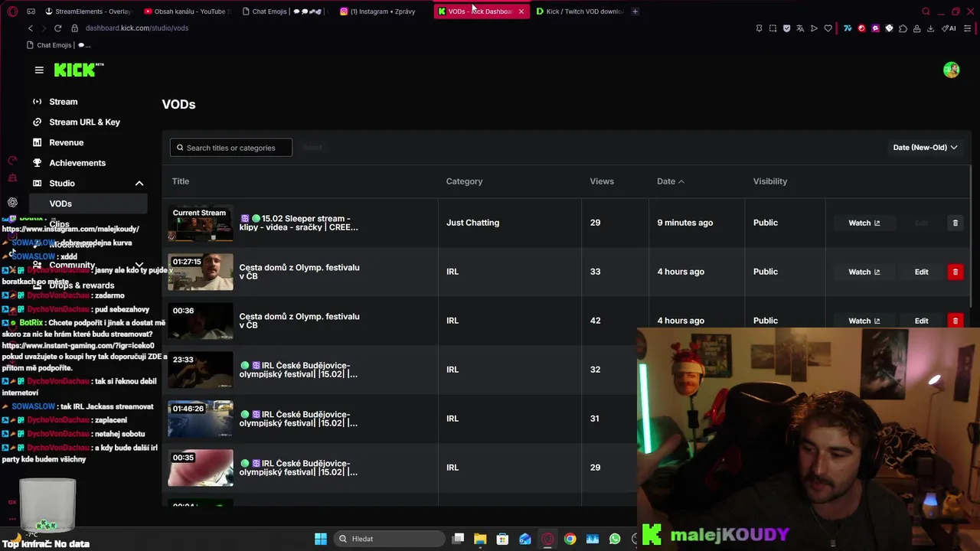
Task: Open the AI assistant toolbar icon
Action: [x=949, y=28]
